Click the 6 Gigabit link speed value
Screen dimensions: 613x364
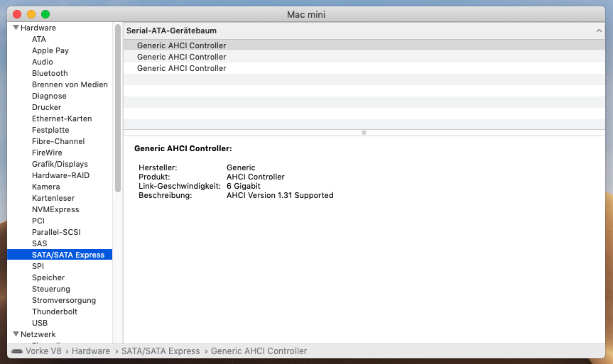tap(243, 187)
